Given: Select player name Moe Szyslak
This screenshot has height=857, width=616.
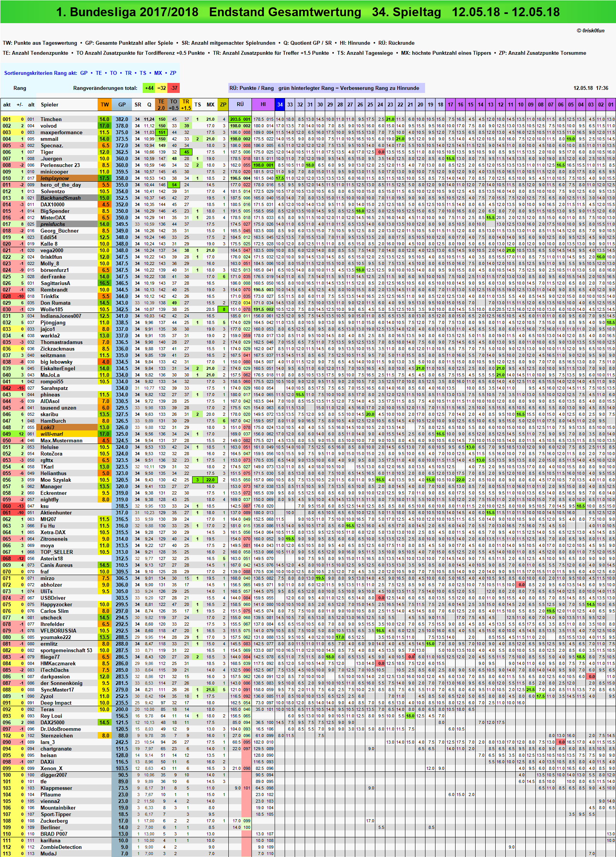Looking at the screenshot, I should (x=56, y=480).
